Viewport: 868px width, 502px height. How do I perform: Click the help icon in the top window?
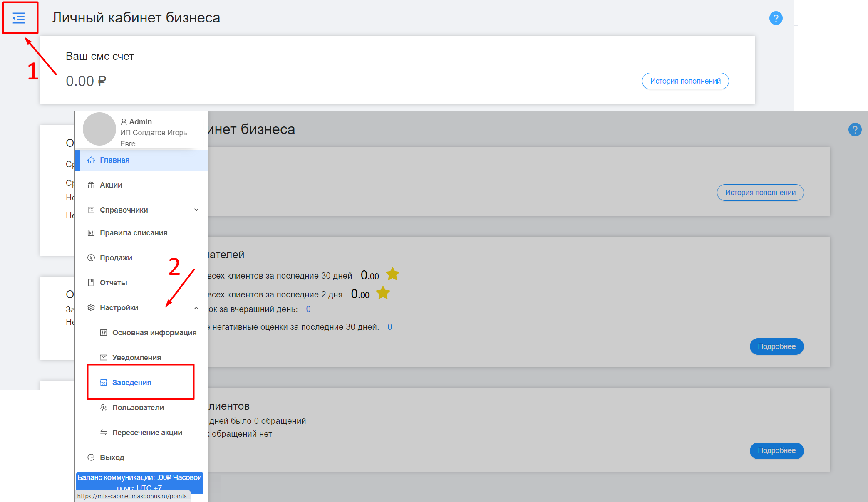[x=776, y=18]
